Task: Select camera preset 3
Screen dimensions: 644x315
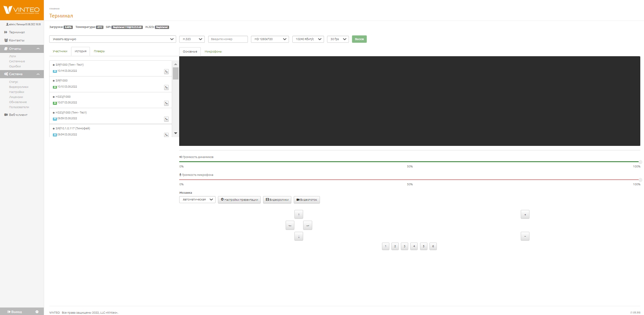Action: pyautogui.click(x=405, y=246)
